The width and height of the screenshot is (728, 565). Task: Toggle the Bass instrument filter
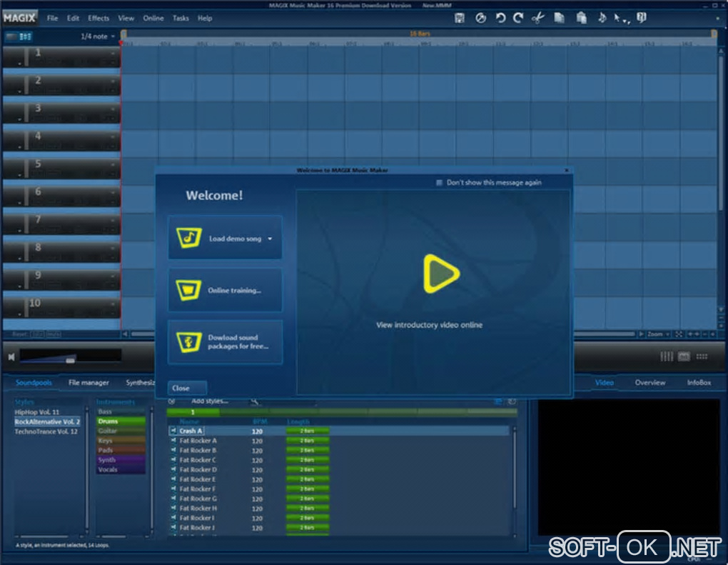tap(121, 411)
